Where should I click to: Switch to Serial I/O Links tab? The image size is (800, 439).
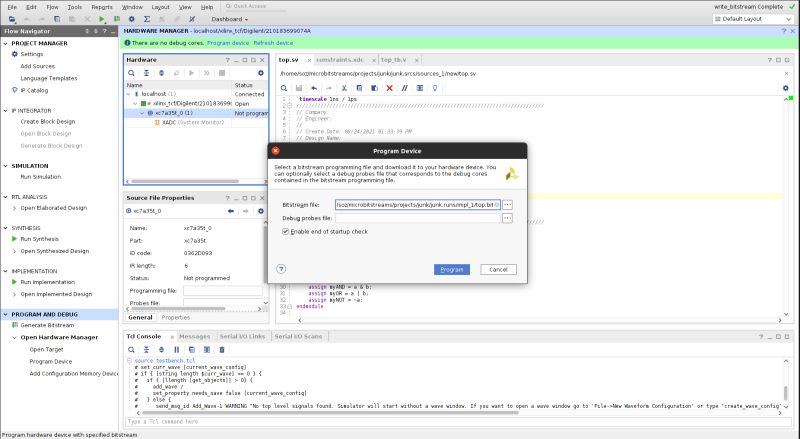pos(242,336)
